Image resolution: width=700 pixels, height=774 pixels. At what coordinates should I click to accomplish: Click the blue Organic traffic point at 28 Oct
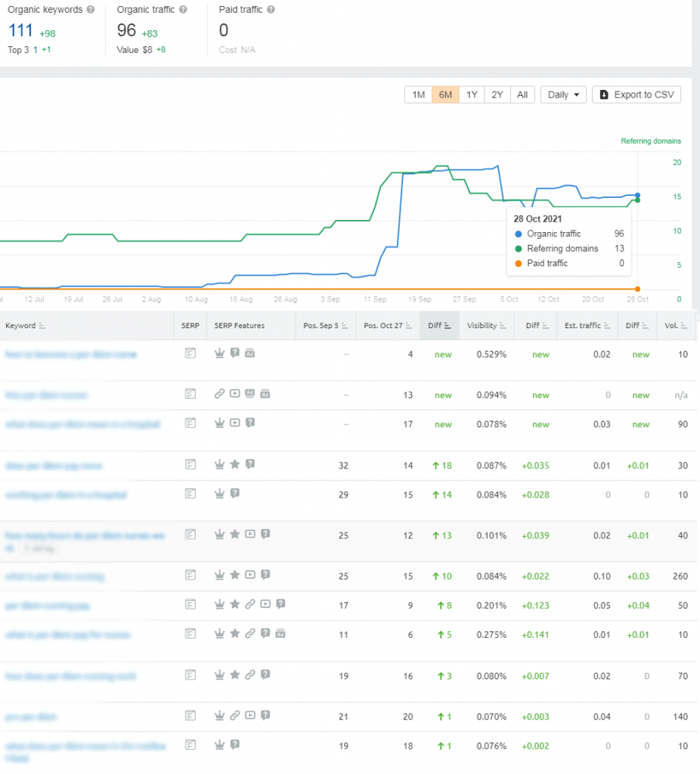(x=637, y=196)
